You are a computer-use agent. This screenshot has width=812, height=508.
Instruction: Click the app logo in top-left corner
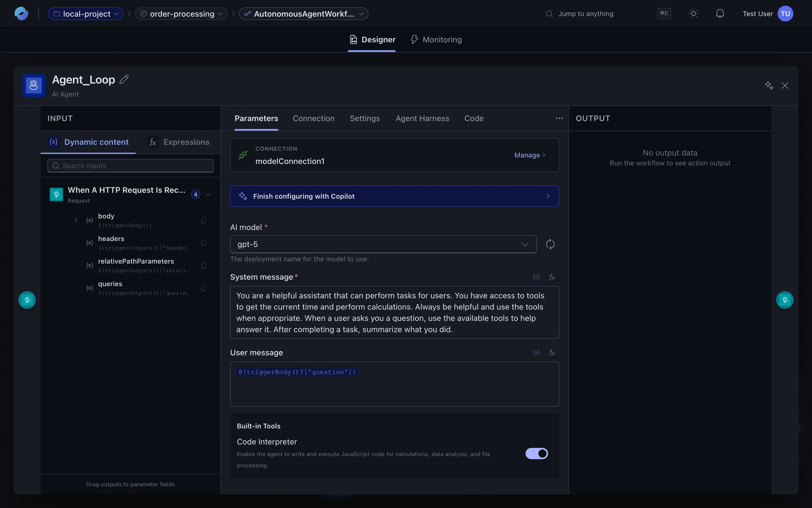tap(21, 14)
